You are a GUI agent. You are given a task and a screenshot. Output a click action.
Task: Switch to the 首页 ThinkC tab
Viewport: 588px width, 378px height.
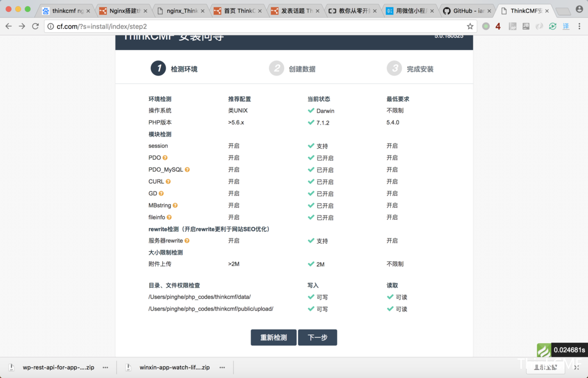tap(238, 11)
